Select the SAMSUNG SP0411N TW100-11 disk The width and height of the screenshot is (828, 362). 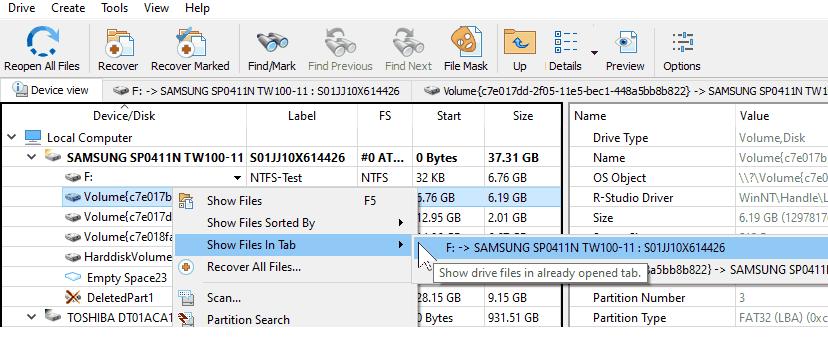[155, 157]
